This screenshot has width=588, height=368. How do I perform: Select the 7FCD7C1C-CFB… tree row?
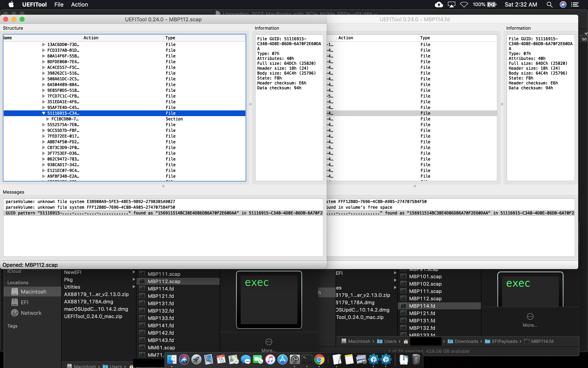point(124,96)
